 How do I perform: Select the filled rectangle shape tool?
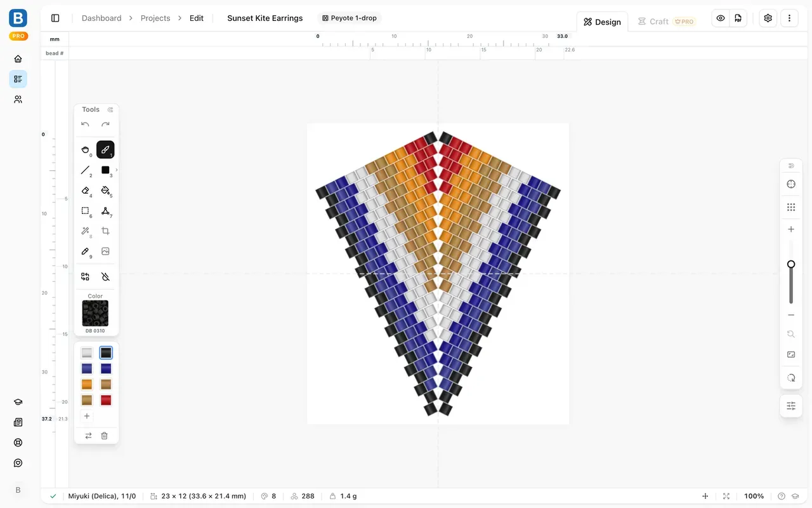pyautogui.click(x=105, y=170)
